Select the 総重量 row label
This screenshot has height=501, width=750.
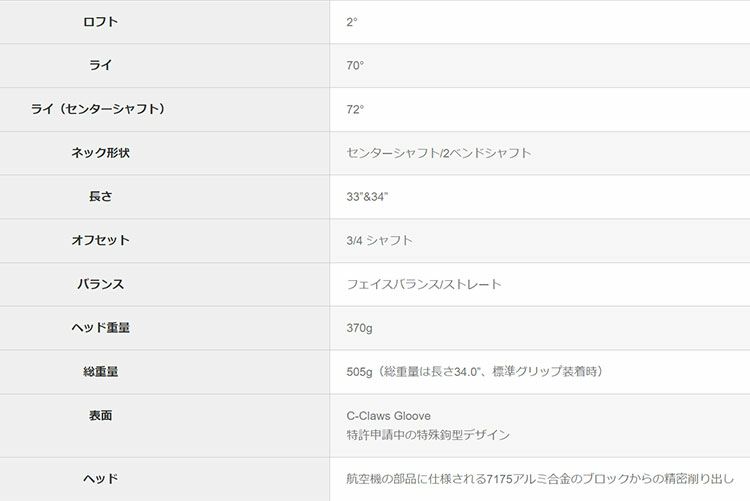(100, 372)
